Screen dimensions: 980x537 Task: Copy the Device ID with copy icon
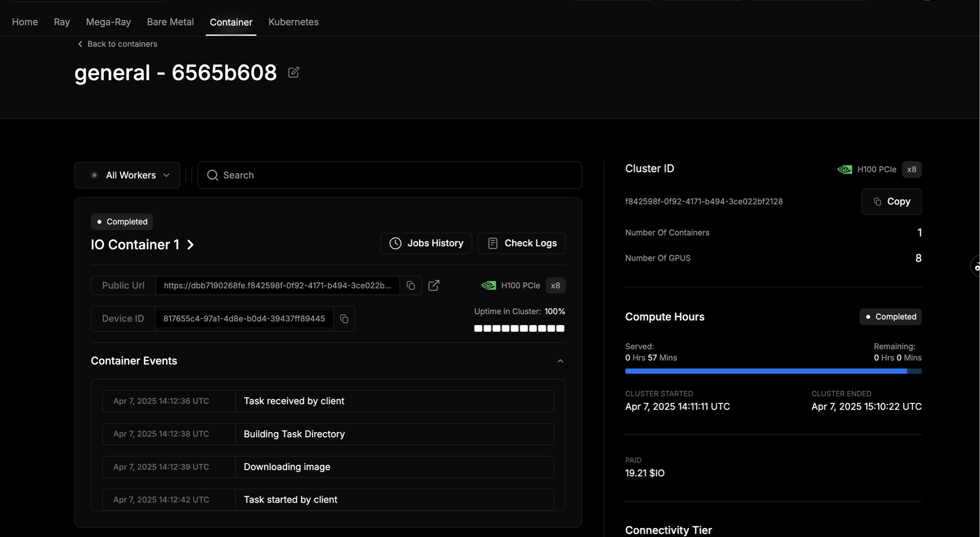point(344,319)
